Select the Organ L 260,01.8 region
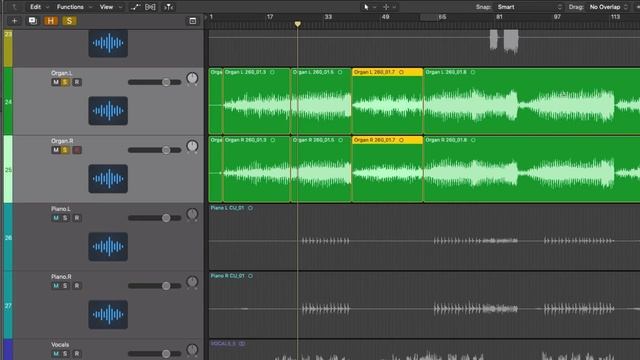 tap(532, 101)
